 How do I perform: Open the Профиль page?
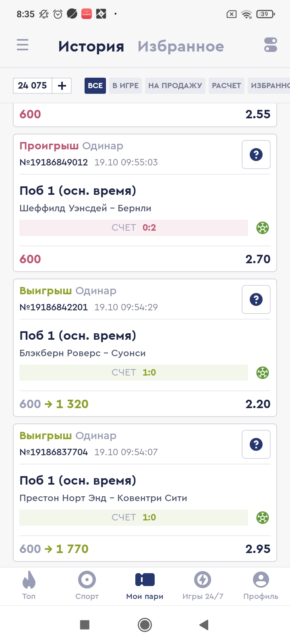(x=261, y=586)
